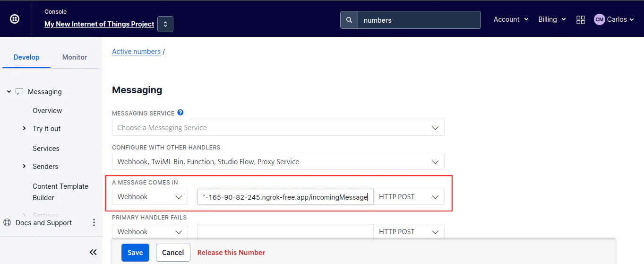Collapse the Messaging sidebar section

(9, 92)
